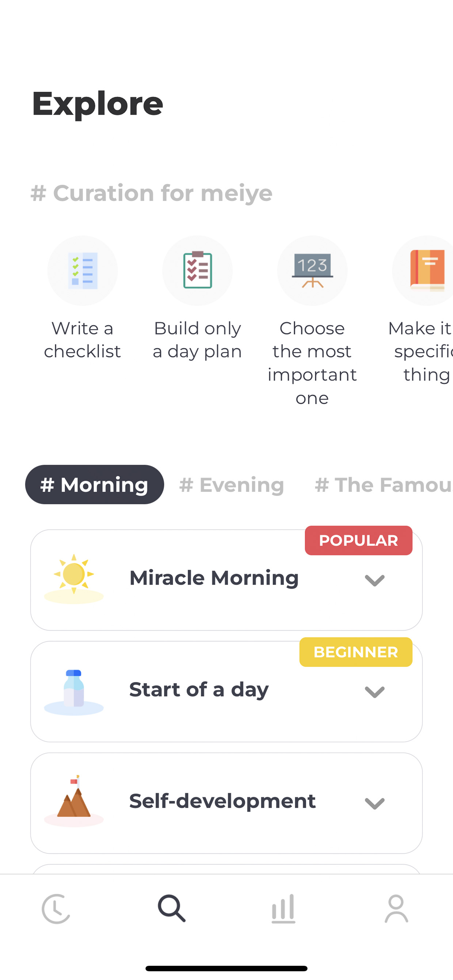Select the Build only a day plan icon
This screenshot has width=453, height=980.
click(x=198, y=271)
